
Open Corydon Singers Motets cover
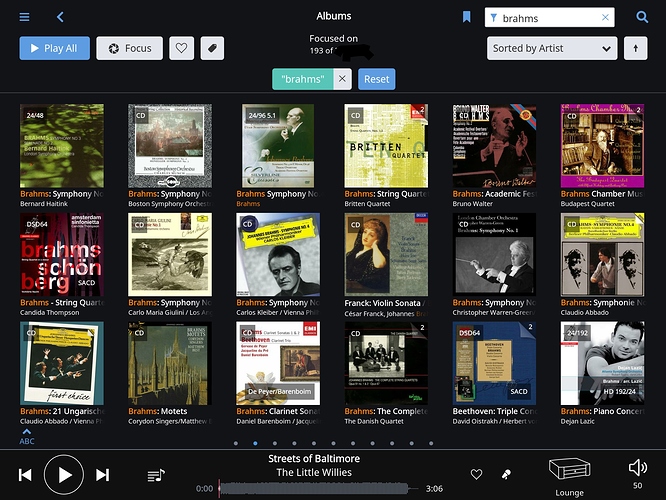click(x=170, y=363)
